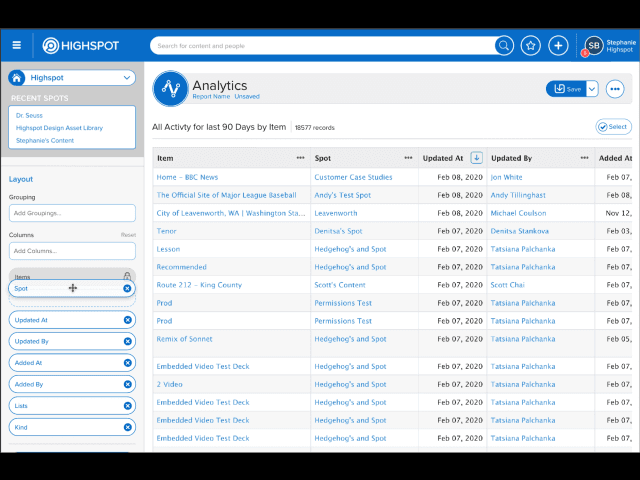Screen dimensions: 640x480
Task: Open Highspot Design Asset Library spot
Action: 59,128
